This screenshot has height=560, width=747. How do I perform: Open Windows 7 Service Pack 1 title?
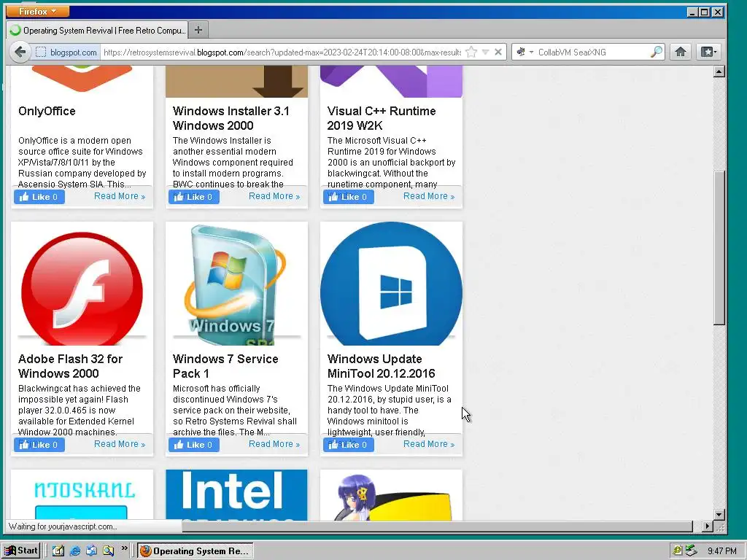pos(225,366)
